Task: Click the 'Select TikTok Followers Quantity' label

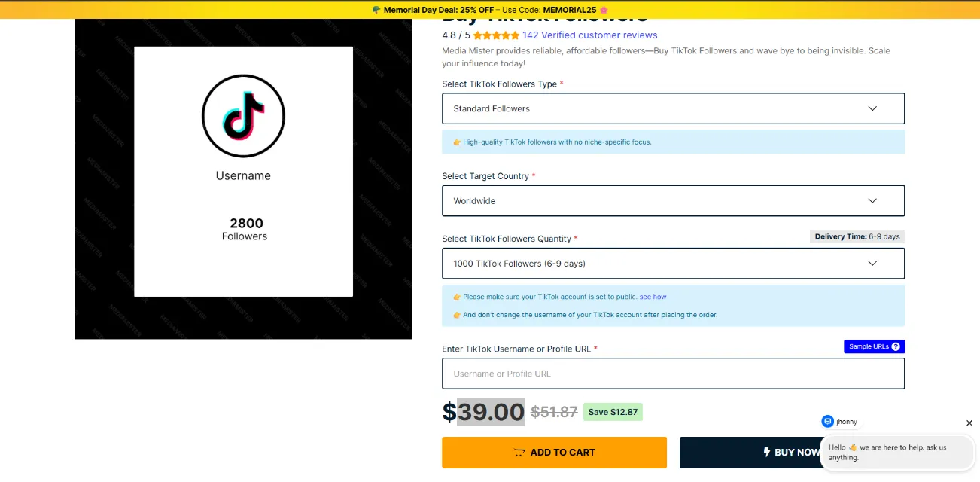Action: [507, 239]
